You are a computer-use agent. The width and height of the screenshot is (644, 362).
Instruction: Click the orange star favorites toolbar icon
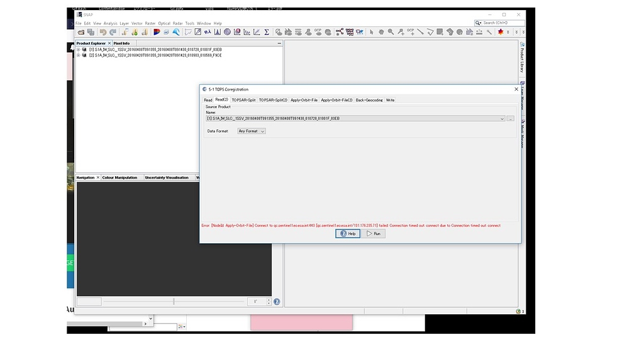pyautogui.click(x=501, y=31)
